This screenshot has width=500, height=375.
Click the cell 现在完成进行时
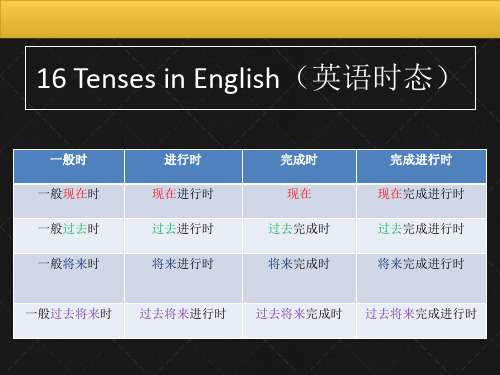[421, 201]
